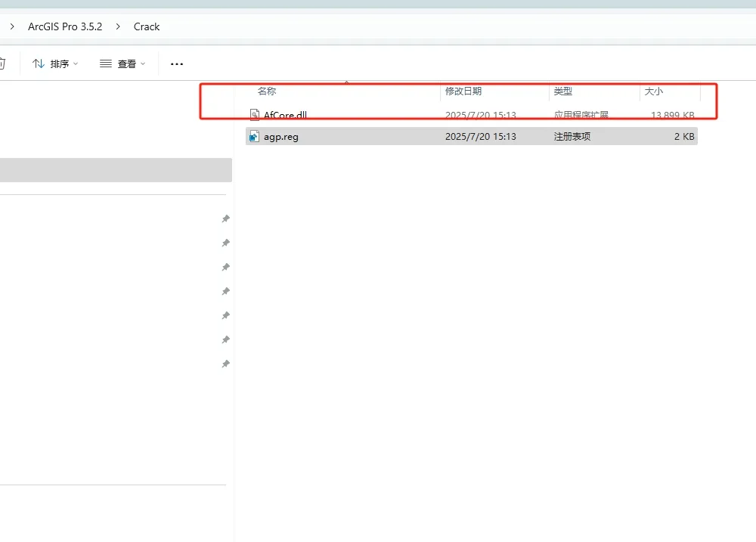756x542 pixels.
Task: Go to the ArcGIS Pro 3.5.2 breadcrumb folder
Action: (65, 26)
